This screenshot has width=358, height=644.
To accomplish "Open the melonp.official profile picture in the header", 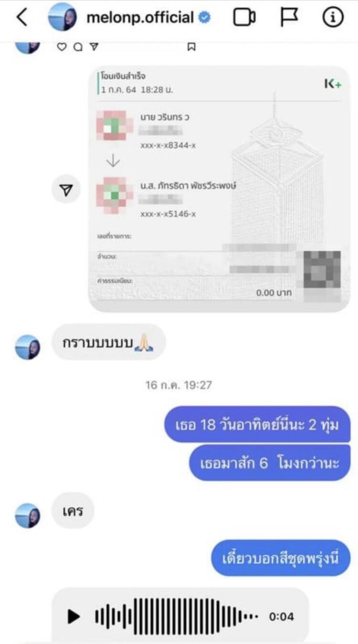I will coord(62,17).
